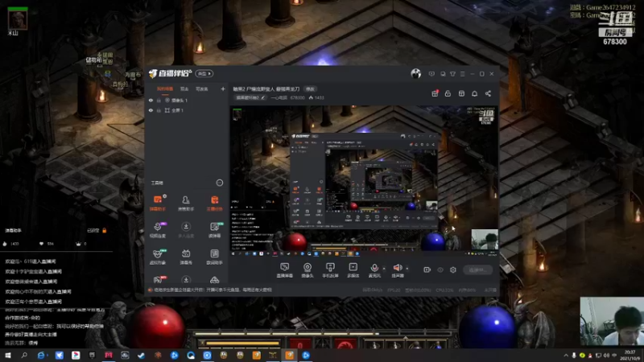The height and width of the screenshot is (362, 644).
Task: Show hidden system tray icons
Action: pos(566,356)
